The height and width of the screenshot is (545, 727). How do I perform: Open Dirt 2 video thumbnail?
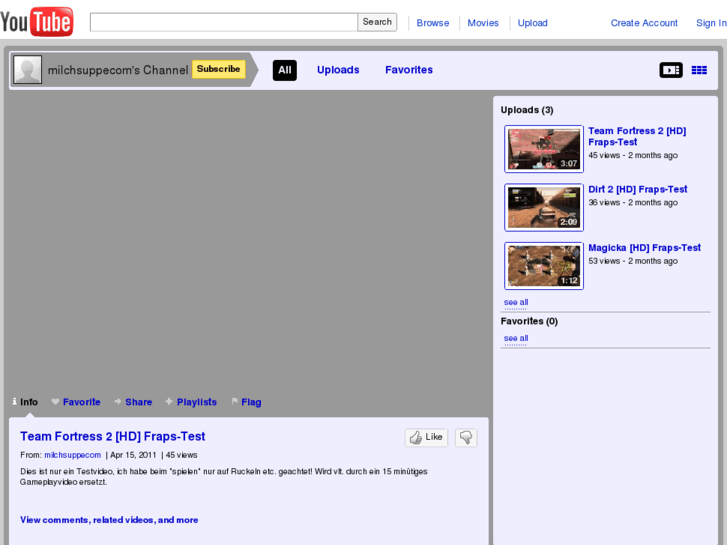pos(544,207)
